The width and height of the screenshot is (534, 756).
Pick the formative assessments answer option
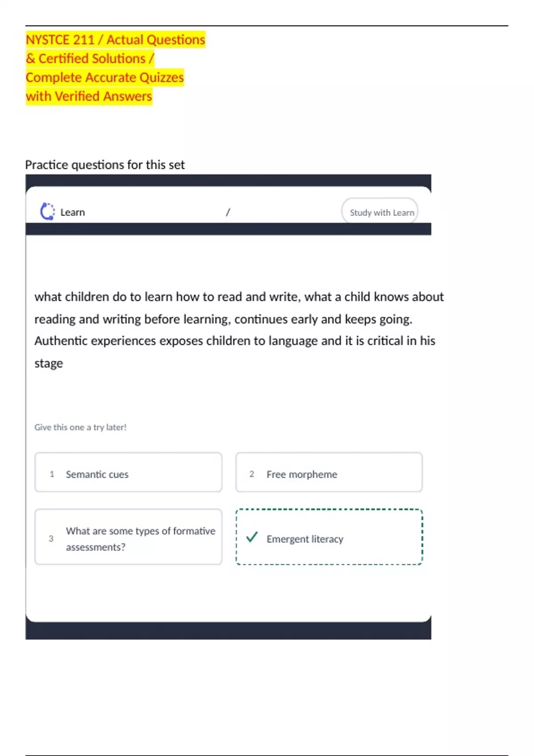(x=128, y=537)
